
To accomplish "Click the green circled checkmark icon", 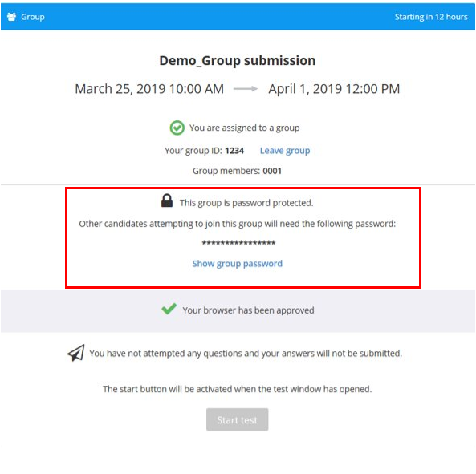I will tap(177, 128).
